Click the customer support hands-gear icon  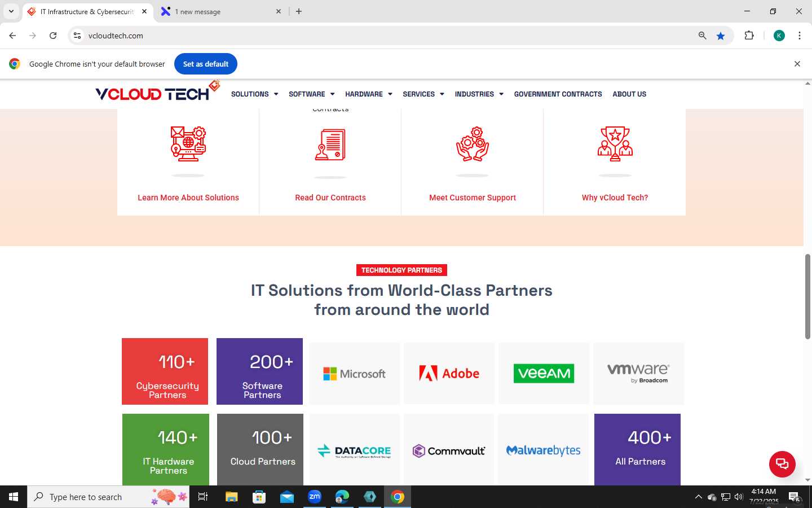tap(473, 144)
